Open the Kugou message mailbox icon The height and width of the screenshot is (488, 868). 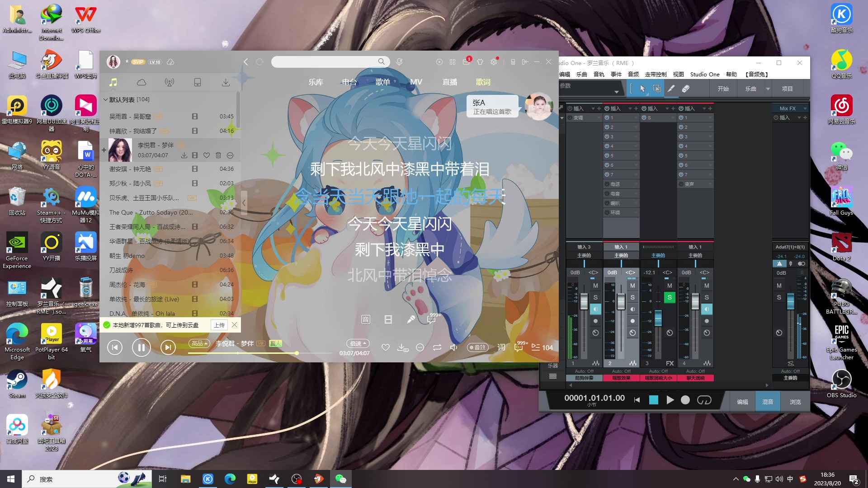tap(466, 62)
